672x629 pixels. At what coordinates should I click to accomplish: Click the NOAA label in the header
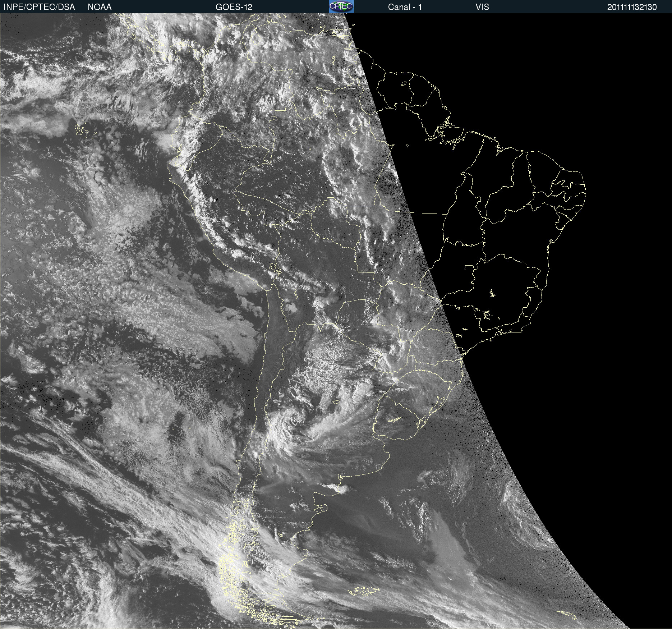100,7
